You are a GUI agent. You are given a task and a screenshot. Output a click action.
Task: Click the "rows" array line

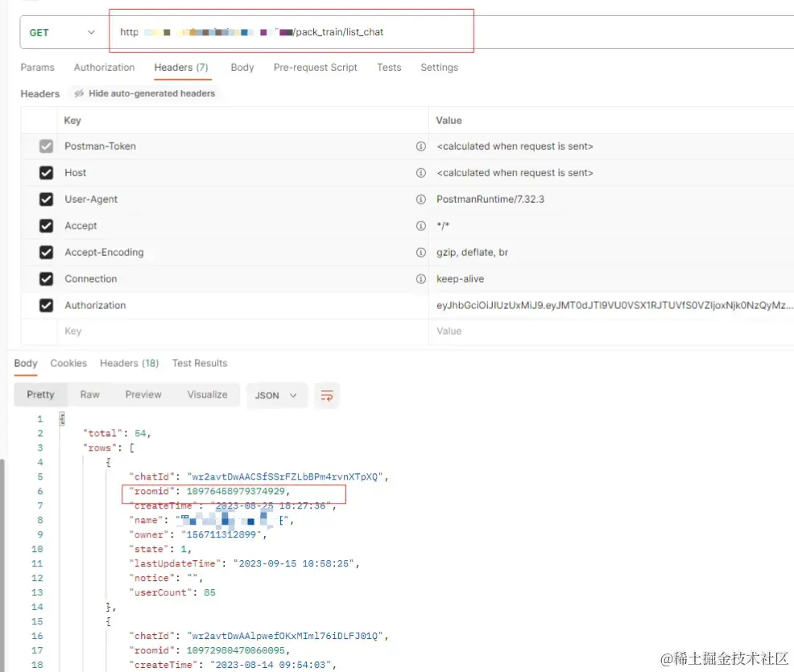pyautogui.click(x=109, y=447)
